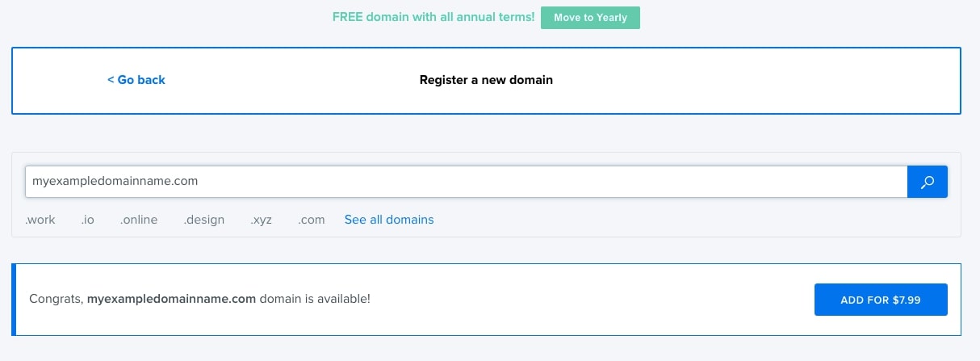The width and height of the screenshot is (980, 361).
Task: Choose the .io domain extension
Action: 87,220
